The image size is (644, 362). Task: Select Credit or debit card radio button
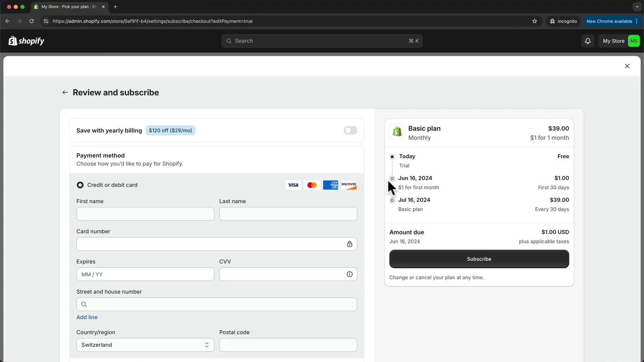pyautogui.click(x=80, y=185)
